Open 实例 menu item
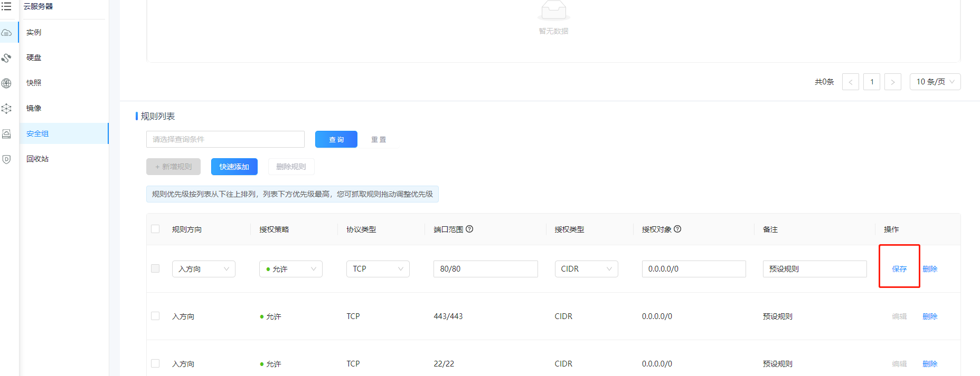980x376 pixels. pos(64,32)
